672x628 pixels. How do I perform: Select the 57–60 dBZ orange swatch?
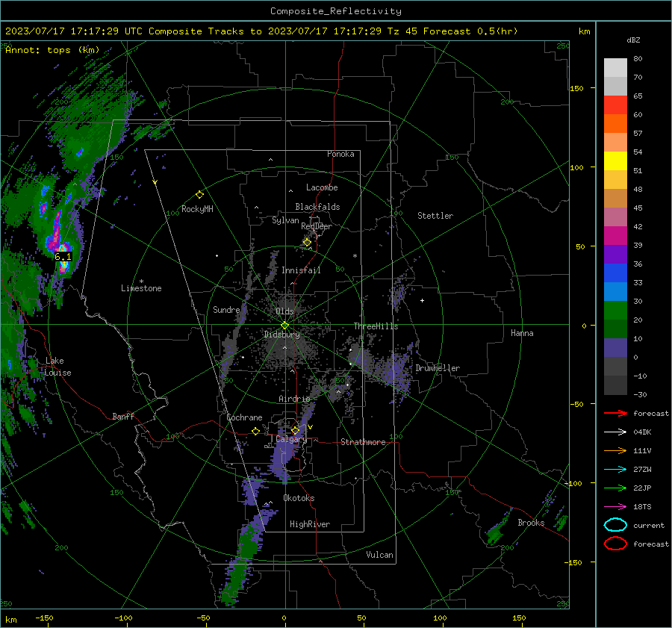(615, 124)
